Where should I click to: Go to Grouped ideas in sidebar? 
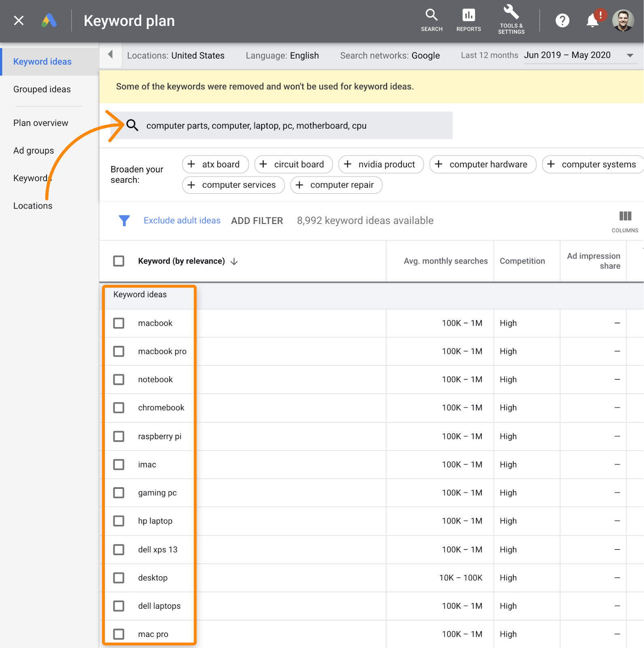pyautogui.click(x=42, y=89)
